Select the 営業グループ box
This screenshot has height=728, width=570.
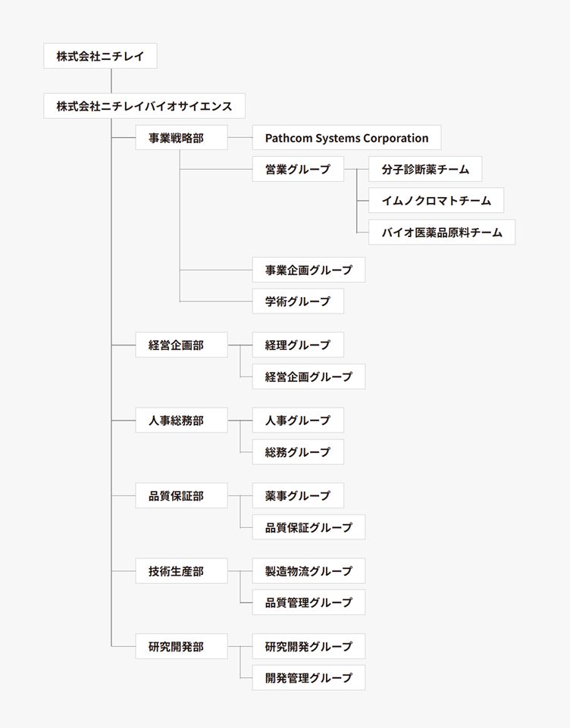point(298,170)
